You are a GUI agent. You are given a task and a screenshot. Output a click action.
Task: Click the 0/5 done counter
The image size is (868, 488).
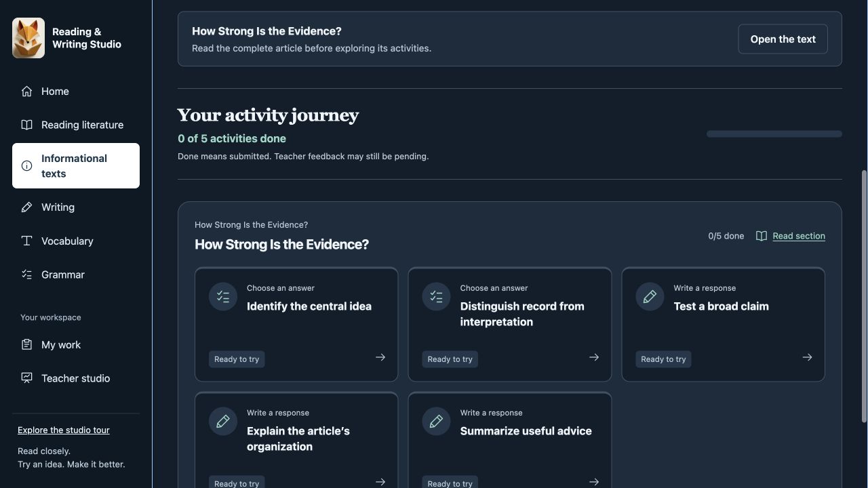point(726,236)
